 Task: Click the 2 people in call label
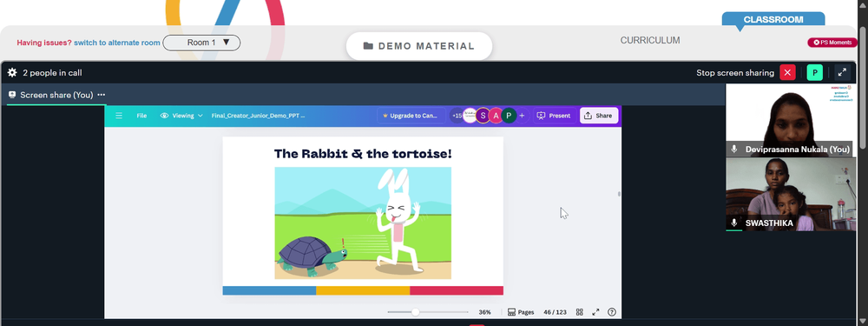pos(52,73)
